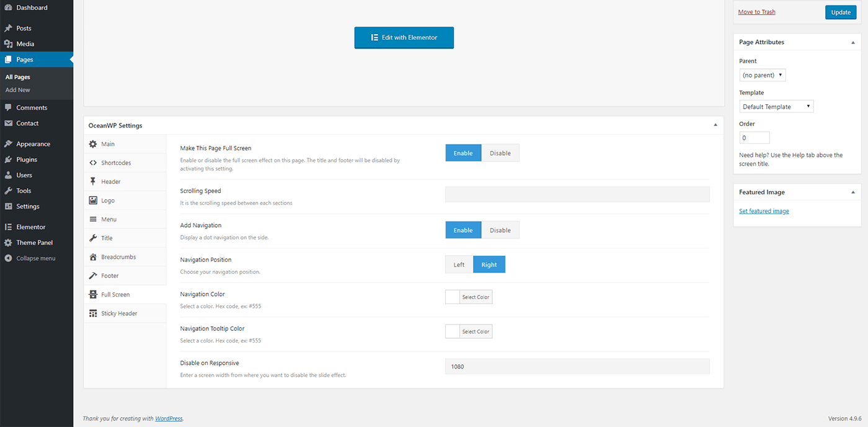868x427 pixels.
Task: Click Set featured image link
Action: coord(764,211)
